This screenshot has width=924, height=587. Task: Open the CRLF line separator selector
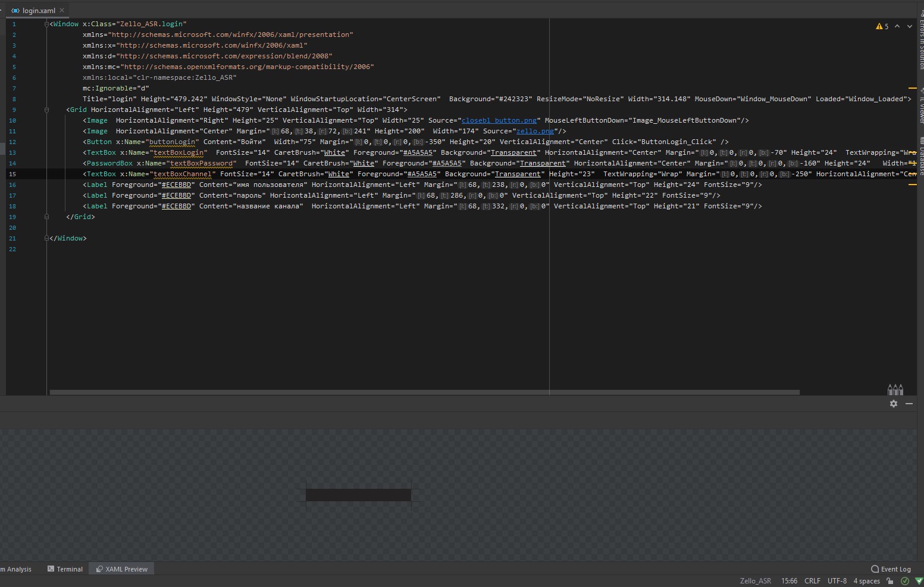click(812, 581)
